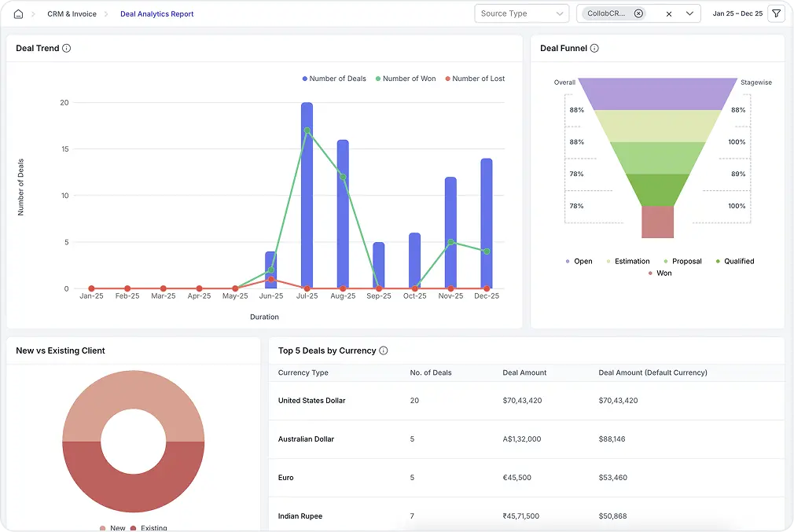The height and width of the screenshot is (532, 794).
Task: Click the Overall label on the Deal Funnel
Action: tap(566, 82)
